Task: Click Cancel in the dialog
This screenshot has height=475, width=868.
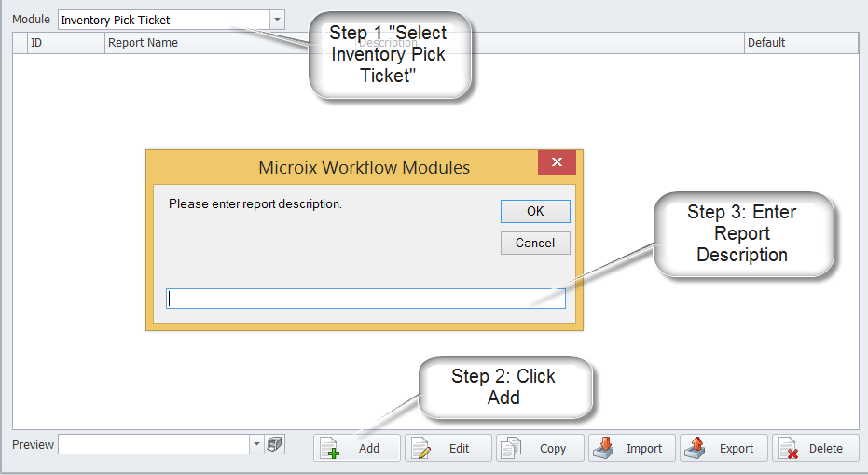Action: (535, 243)
